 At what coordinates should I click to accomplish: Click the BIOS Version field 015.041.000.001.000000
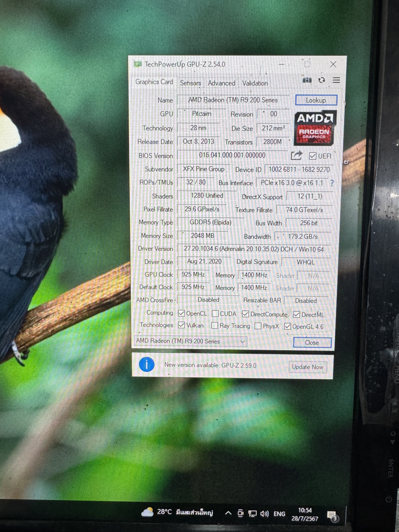click(232, 155)
